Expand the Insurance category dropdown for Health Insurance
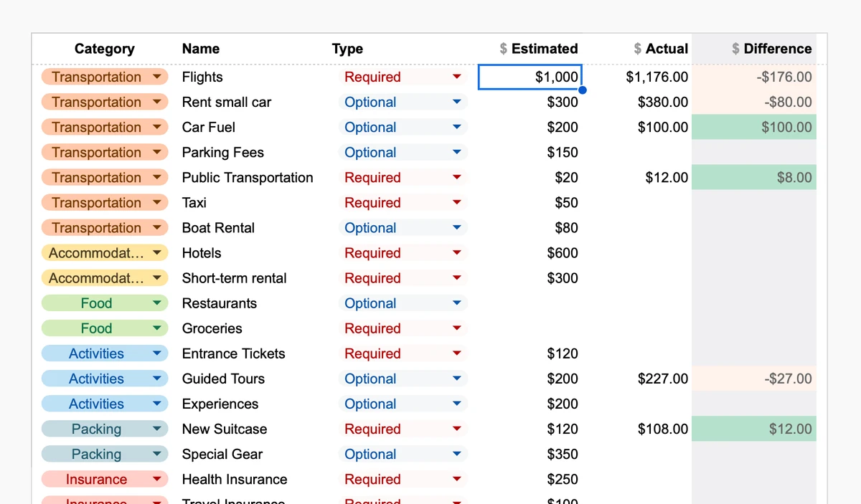Image resolution: width=861 pixels, height=504 pixels. (x=157, y=479)
